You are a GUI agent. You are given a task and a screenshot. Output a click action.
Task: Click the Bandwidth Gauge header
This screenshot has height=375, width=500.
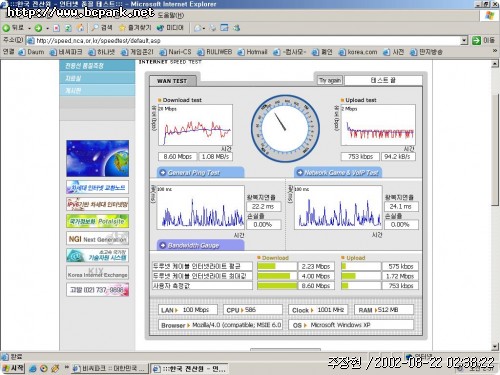pos(200,246)
